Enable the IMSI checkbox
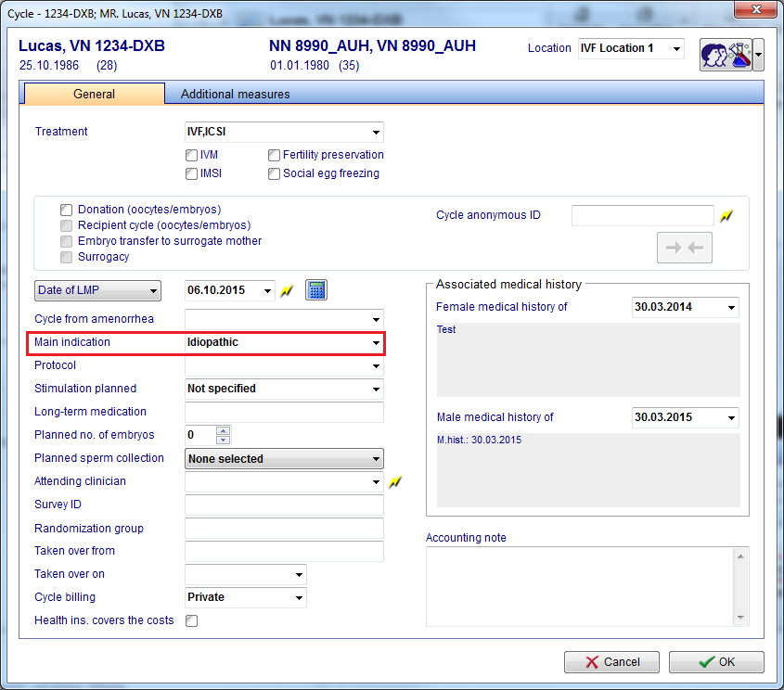Screen dimensions: 784x690 pos(191,173)
